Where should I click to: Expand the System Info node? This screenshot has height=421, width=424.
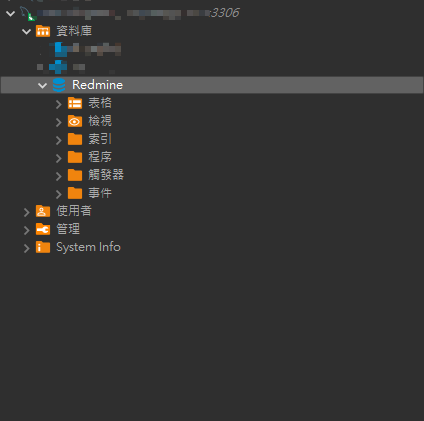tap(27, 248)
